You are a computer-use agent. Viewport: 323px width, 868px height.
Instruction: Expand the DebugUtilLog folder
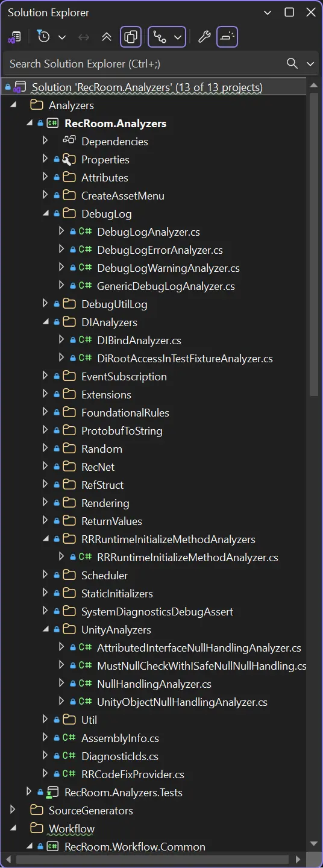tap(45, 304)
